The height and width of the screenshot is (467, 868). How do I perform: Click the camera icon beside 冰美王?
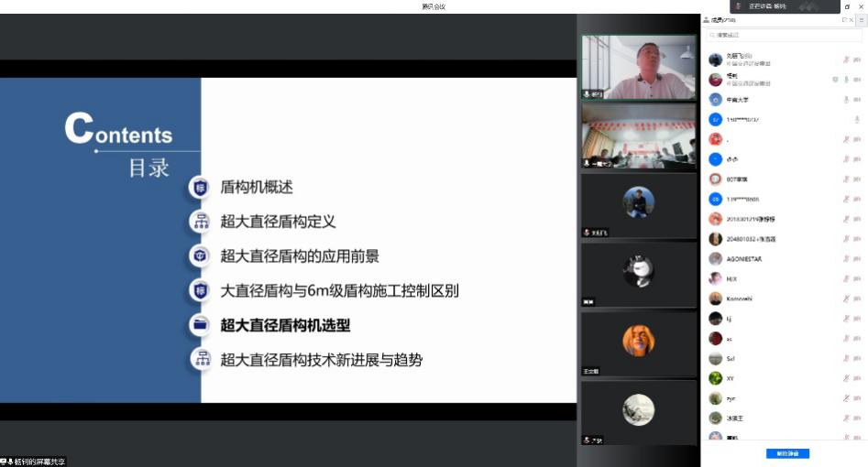pyautogui.click(x=857, y=418)
